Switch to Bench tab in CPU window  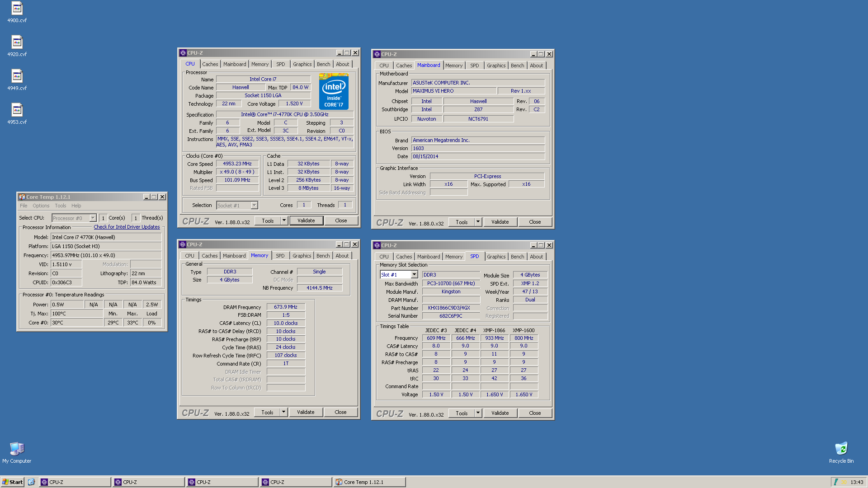coord(324,64)
